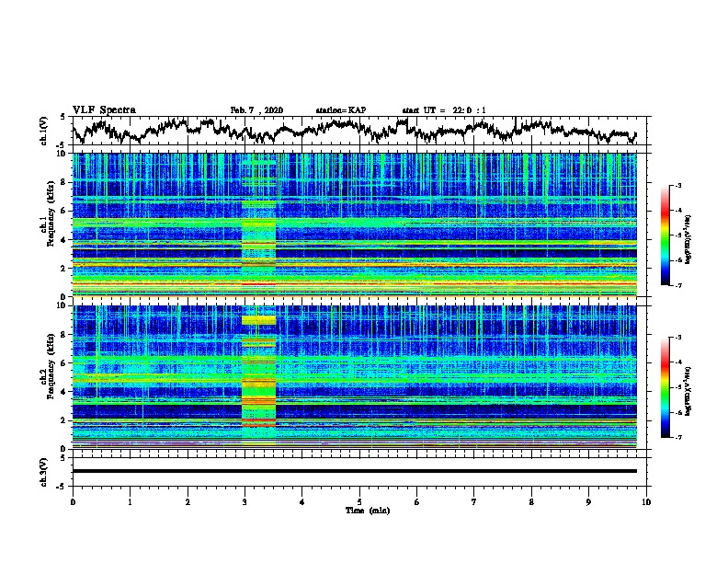This screenshot has height=563, width=728.
Task: Click the ch.2 spectrogram plot area
Action: point(355,377)
